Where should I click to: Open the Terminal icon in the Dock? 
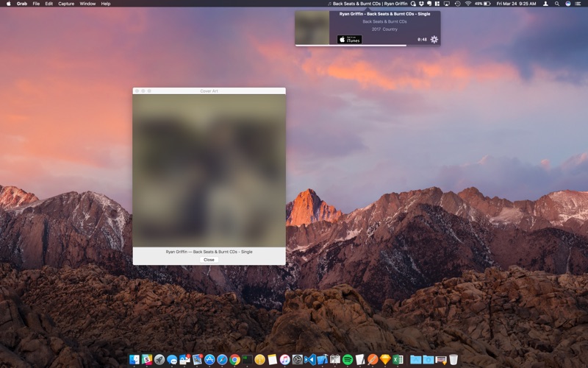[247, 359]
